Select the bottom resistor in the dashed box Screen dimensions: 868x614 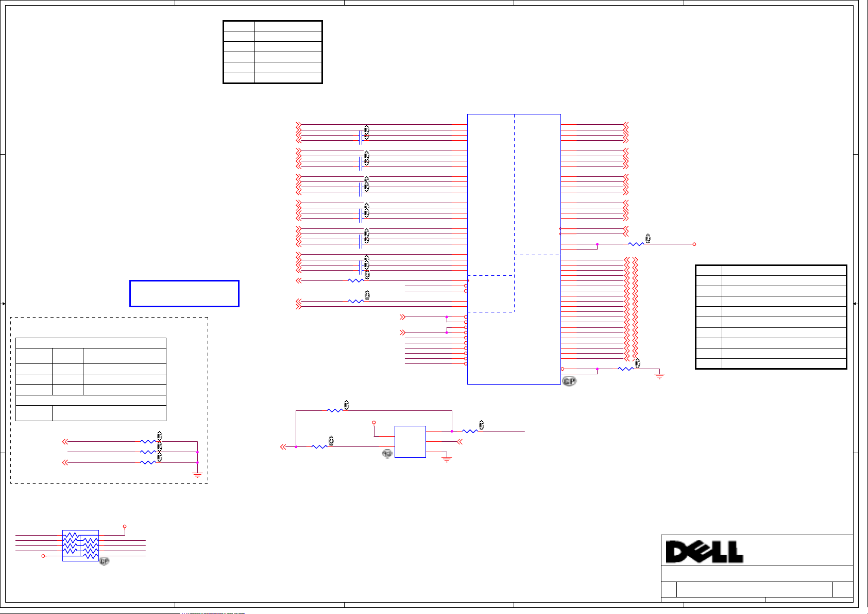click(148, 462)
